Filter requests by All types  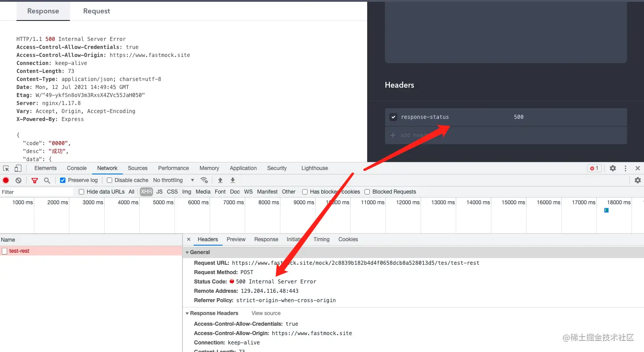[x=131, y=192]
